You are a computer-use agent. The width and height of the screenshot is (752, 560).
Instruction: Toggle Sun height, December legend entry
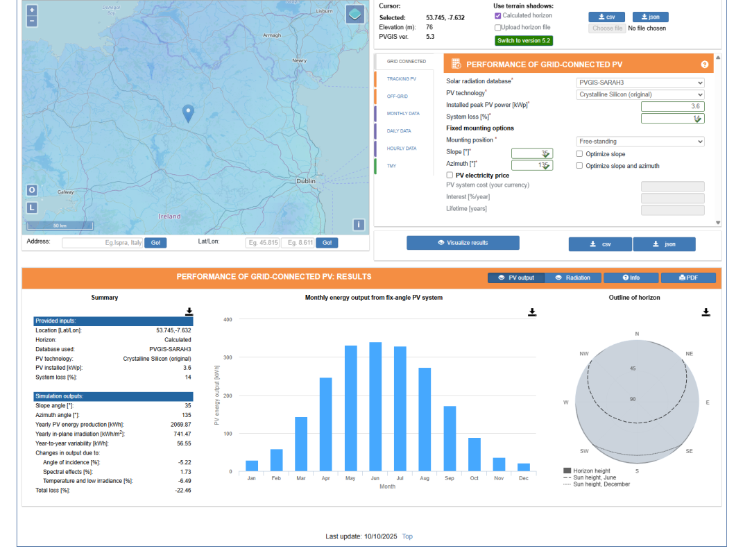[597, 484]
